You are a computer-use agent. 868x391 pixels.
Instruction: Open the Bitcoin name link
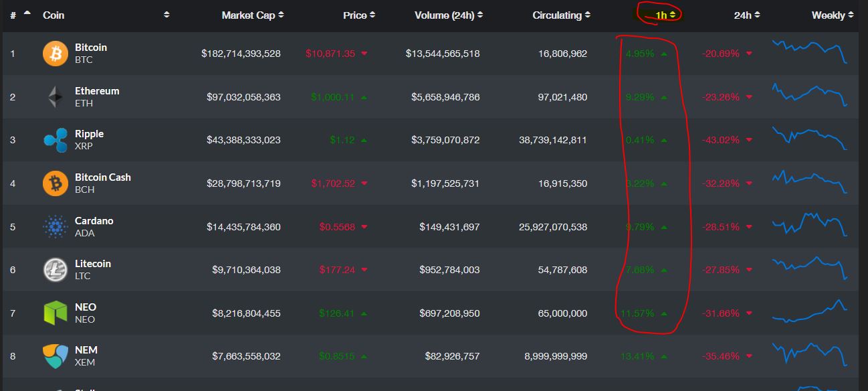pos(91,48)
